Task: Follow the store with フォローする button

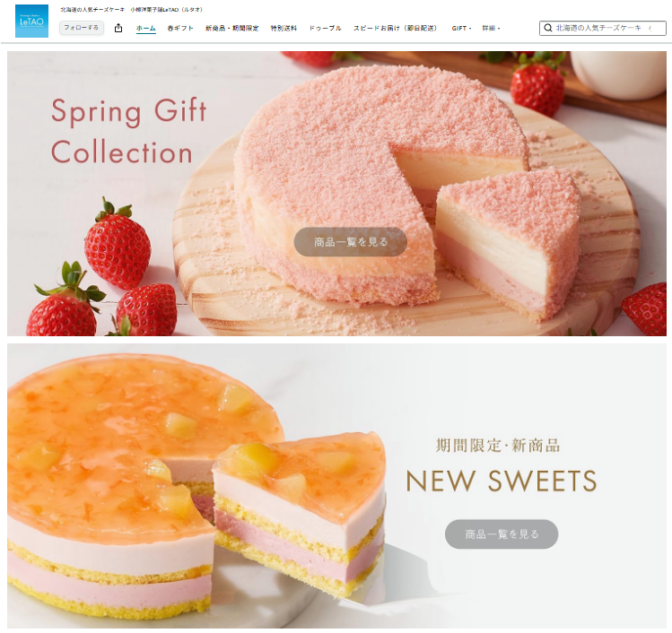Action: [82, 28]
